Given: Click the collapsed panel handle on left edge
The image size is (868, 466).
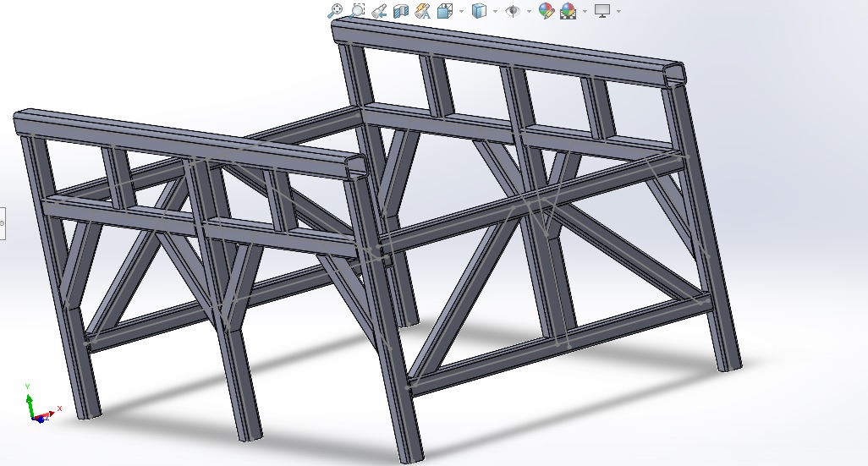Looking at the screenshot, I should [x=3, y=223].
